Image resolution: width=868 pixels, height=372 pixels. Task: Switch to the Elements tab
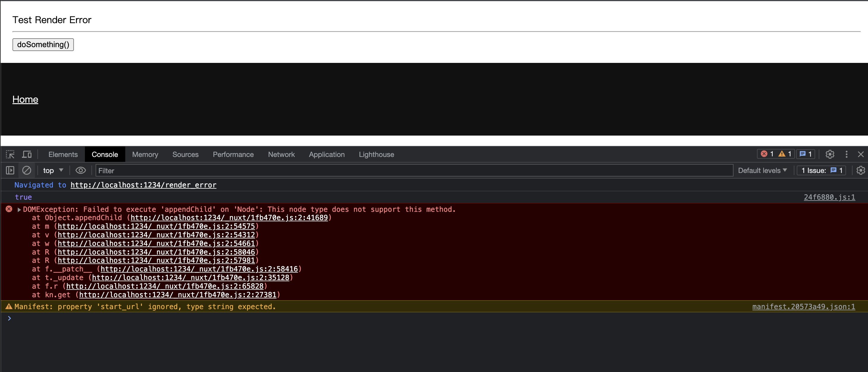(63, 154)
